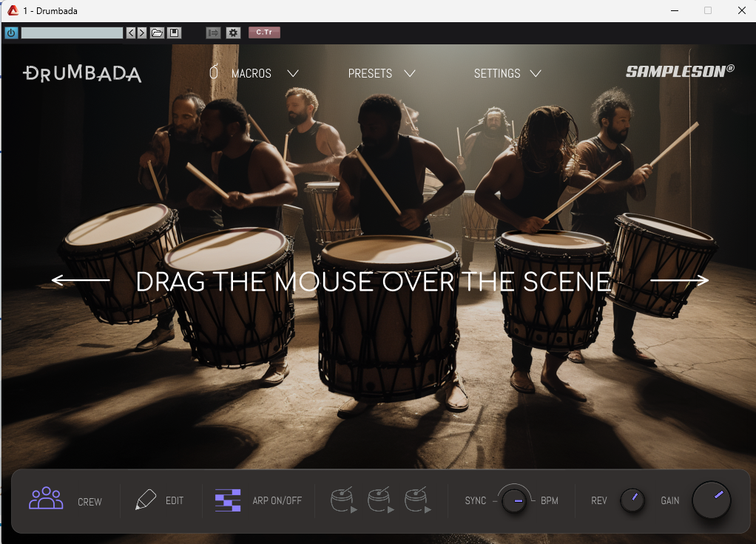Open the load preset folder icon
This screenshot has height=544, width=756.
pos(157,33)
